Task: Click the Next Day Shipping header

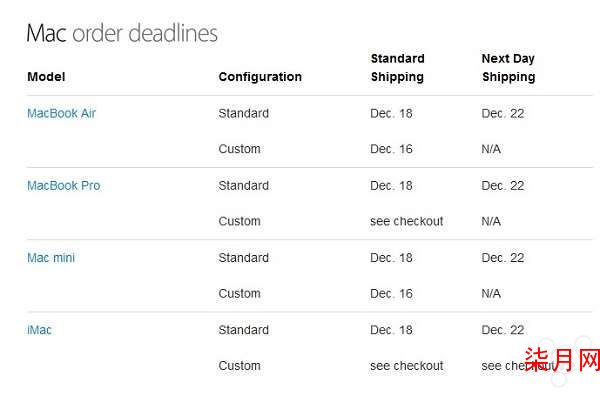Action: coord(509,67)
